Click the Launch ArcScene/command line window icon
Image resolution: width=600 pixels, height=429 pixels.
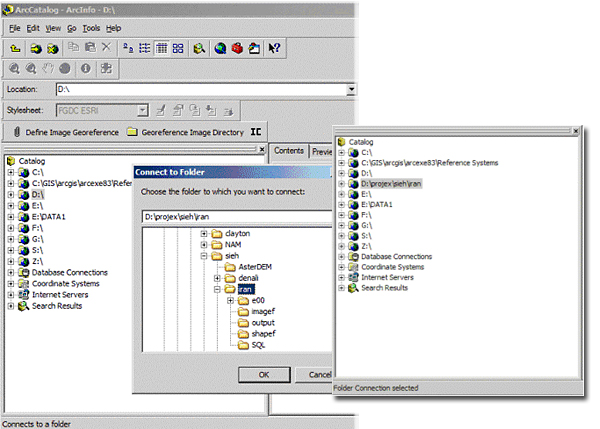pos(254,48)
